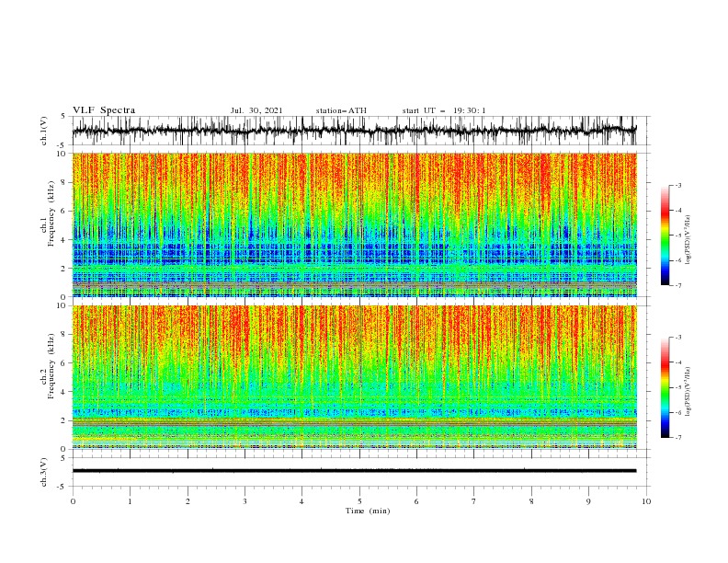This screenshot has height=563, width=728.
Task: Click the '9' tick on time axis
Action: pyautogui.click(x=588, y=501)
